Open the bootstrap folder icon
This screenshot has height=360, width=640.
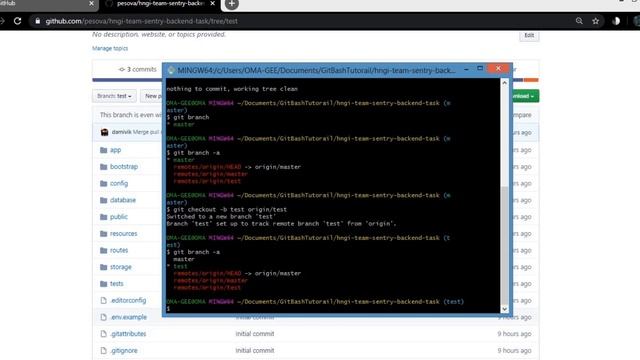(104, 167)
